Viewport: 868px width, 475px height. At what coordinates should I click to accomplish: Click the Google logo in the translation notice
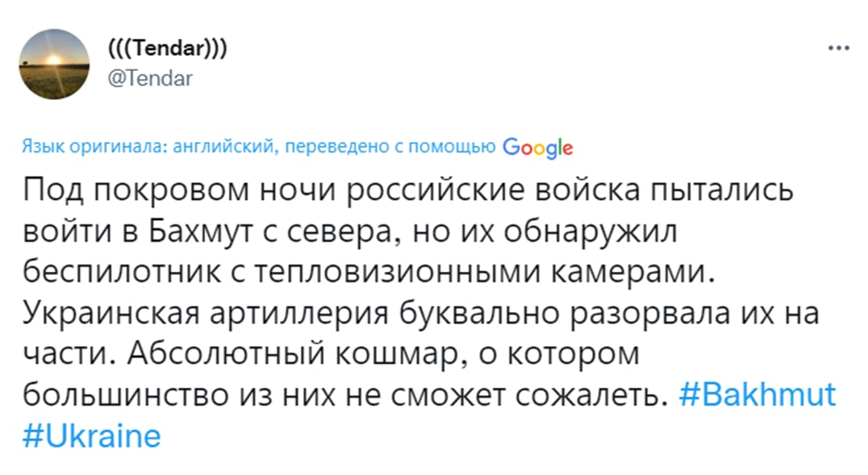[537, 148]
